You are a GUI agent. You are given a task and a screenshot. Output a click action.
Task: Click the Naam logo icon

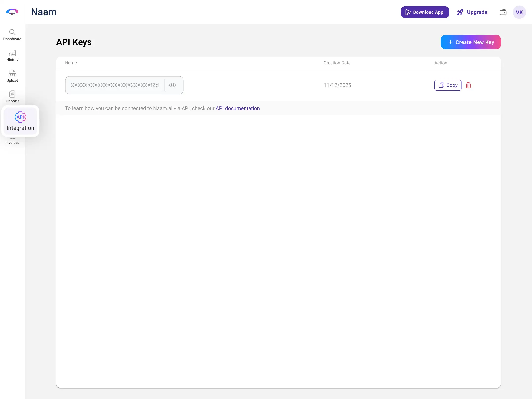(12, 12)
